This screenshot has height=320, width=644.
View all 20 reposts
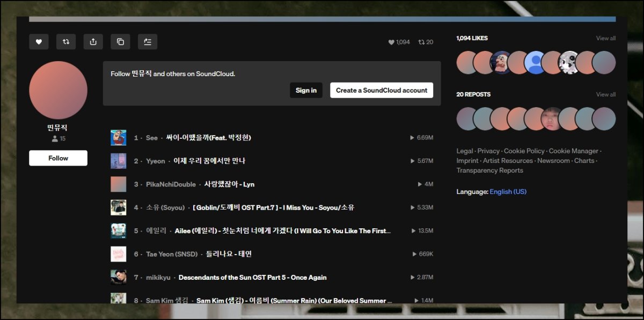[x=606, y=94]
